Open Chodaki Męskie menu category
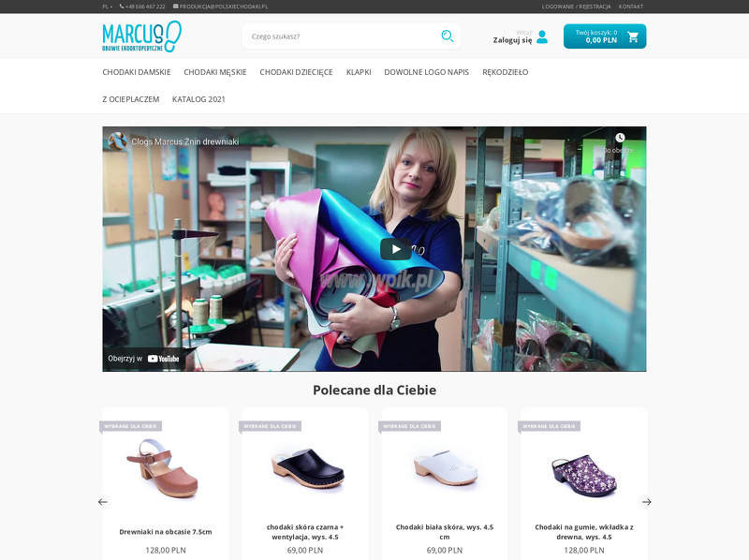 click(x=215, y=72)
